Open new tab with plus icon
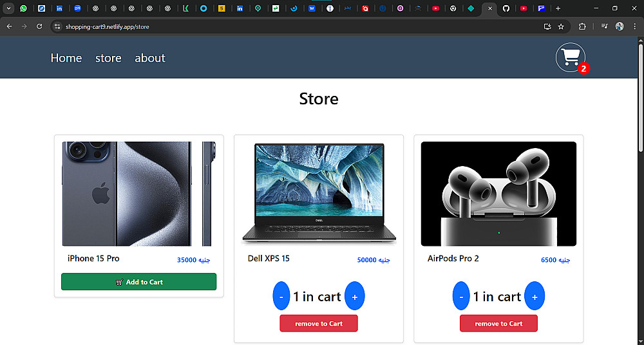Image resolution: width=644 pixels, height=345 pixels. [x=558, y=8]
